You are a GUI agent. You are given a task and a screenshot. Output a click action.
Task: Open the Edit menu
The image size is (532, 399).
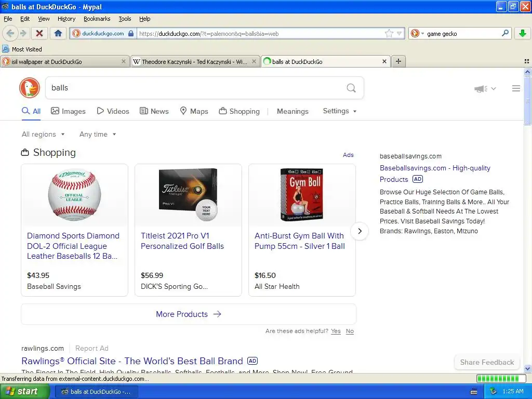point(25,19)
